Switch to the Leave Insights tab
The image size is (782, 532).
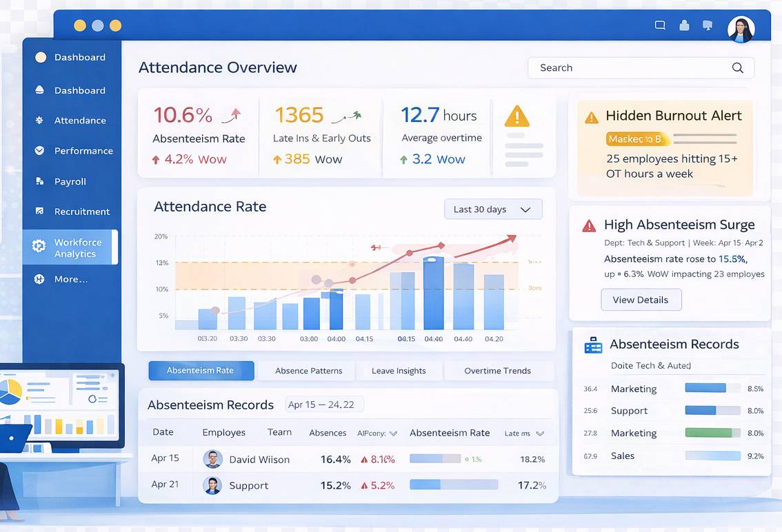pos(399,371)
